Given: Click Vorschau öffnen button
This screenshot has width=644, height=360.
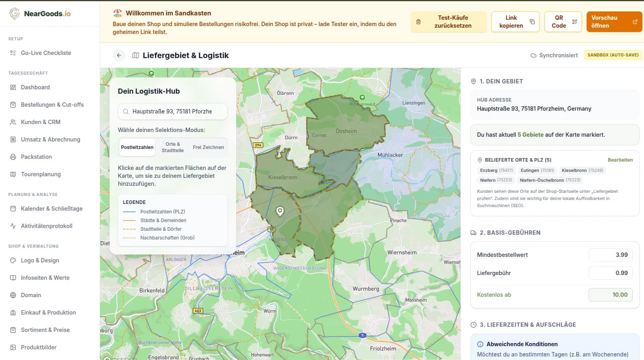Looking at the screenshot, I should [614, 22].
